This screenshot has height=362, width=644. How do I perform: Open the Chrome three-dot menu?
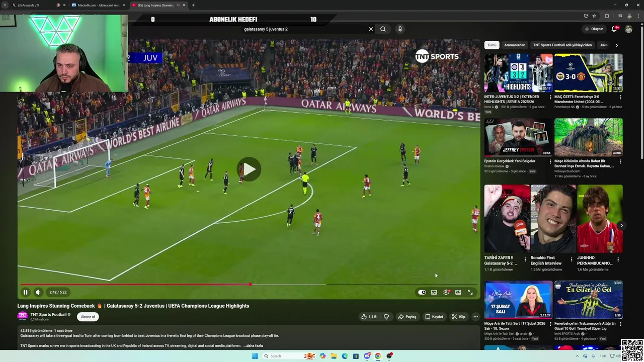[x=638, y=16]
